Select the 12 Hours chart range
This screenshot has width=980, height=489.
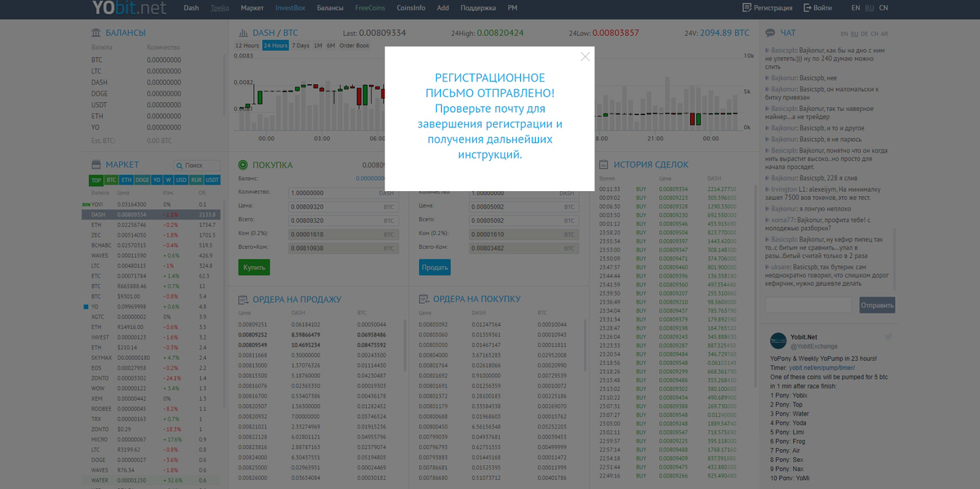pyautogui.click(x=247, y=46)
